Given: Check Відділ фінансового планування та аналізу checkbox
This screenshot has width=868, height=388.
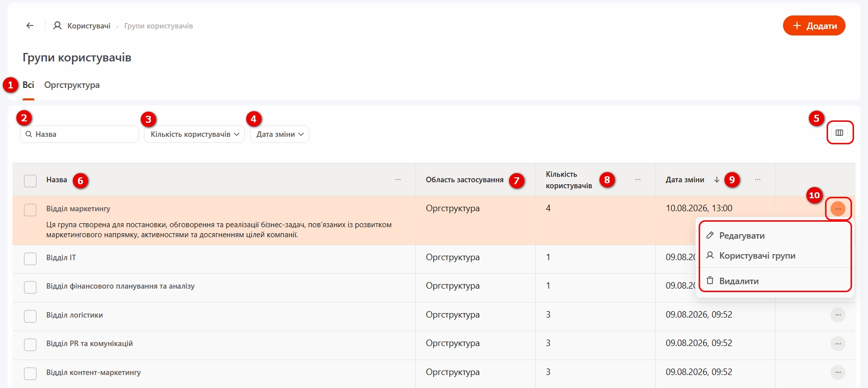Looking at the screenshot, I should 30,287.
